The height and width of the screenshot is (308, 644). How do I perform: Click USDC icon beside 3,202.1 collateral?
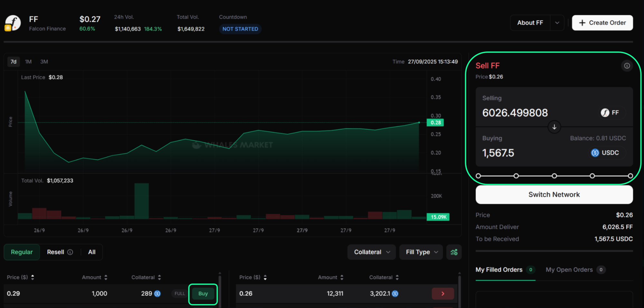395,294
